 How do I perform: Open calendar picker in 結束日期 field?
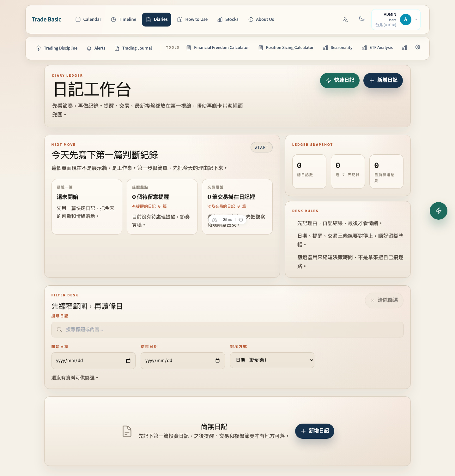pyautogui.click(x=217, y=361)
